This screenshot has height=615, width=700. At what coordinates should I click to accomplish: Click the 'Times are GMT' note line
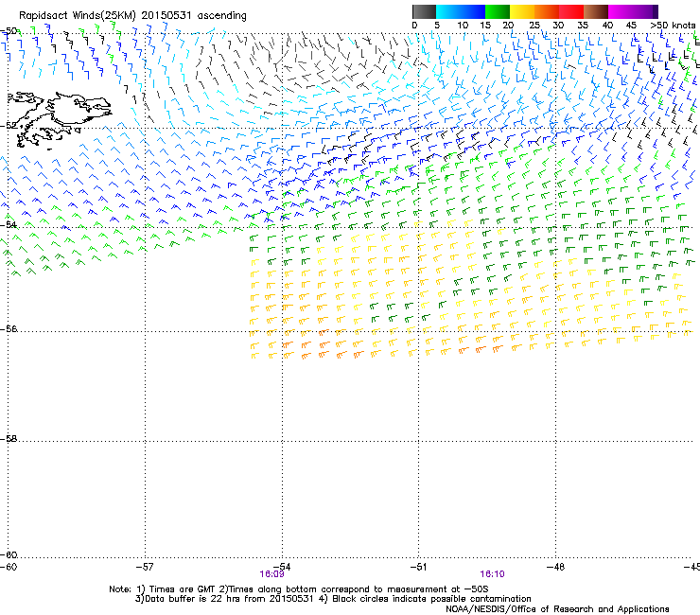[299, 589]
